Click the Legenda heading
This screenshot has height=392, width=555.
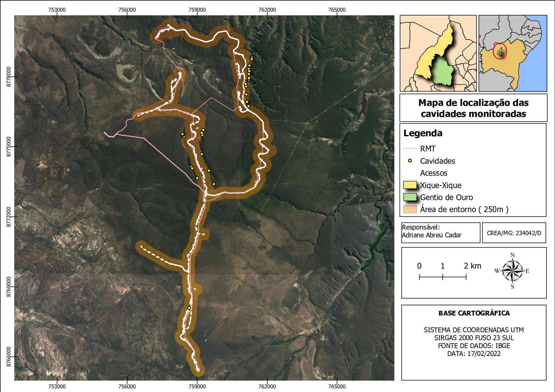423,133
